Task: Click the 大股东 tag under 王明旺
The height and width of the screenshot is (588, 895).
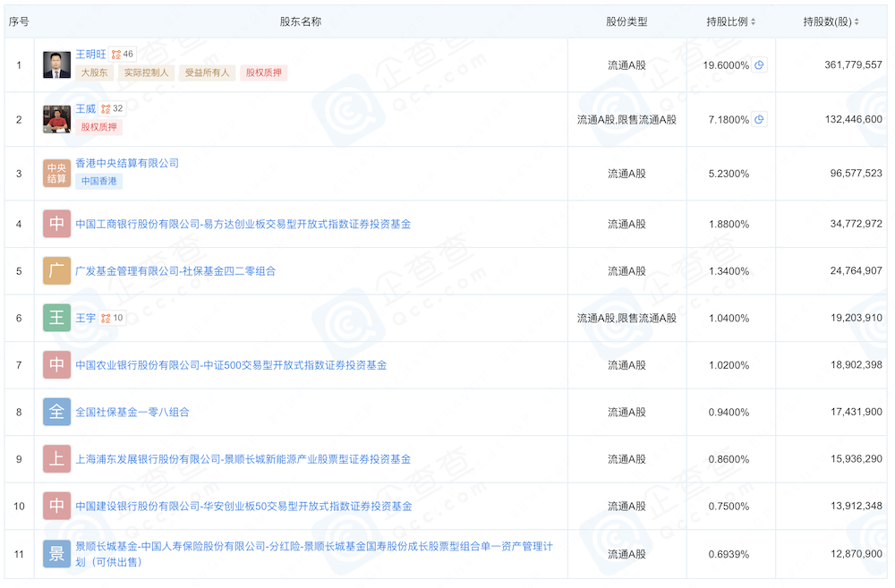Action: pyautogui.click(x=94, y=72)
